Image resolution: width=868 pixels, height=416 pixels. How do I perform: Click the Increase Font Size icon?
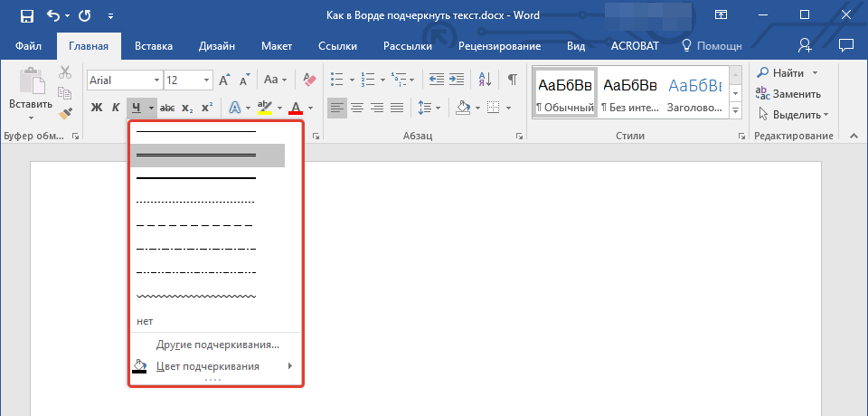(224, 80)
